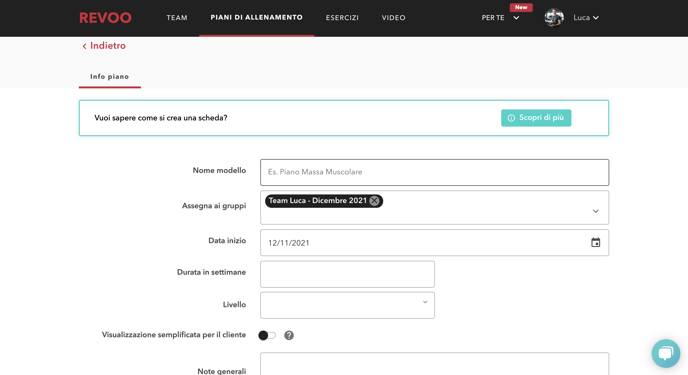This screenshot has width=688, height=375.
Task: Open the VIDEO section
Action: [x=394, y=18]
